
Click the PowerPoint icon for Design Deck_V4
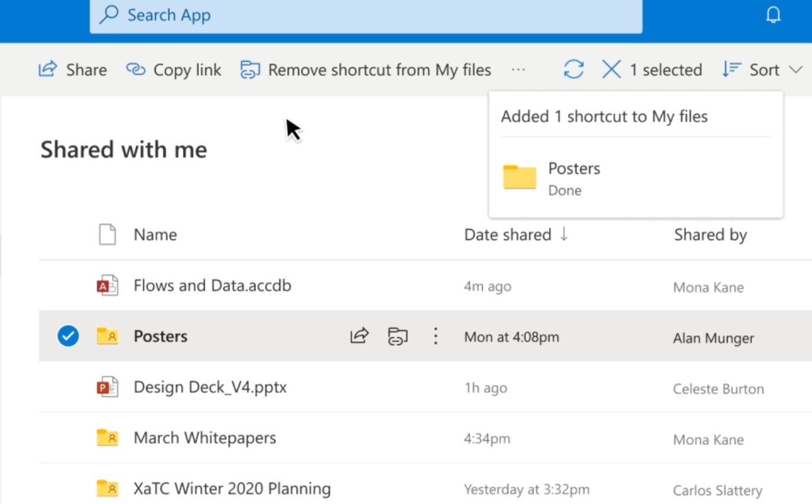pos(107,388)
